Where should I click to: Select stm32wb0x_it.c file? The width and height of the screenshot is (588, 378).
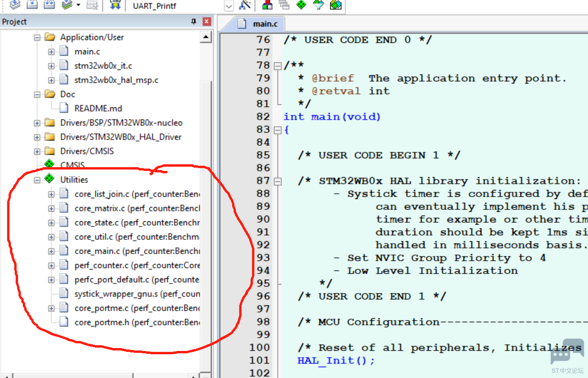pos(103,66)
